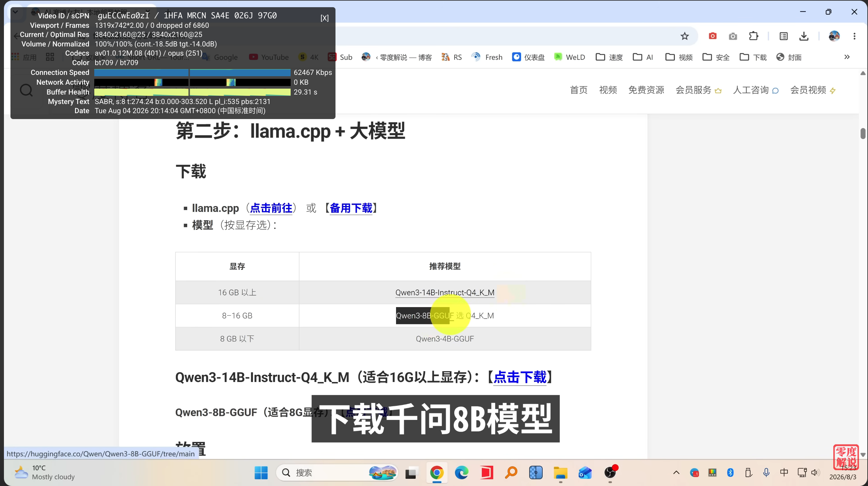The width and height of the screenshot is (868, 486).
Task: Click the page vertical scrollbar thumb
Action: (x=863, y=133)
